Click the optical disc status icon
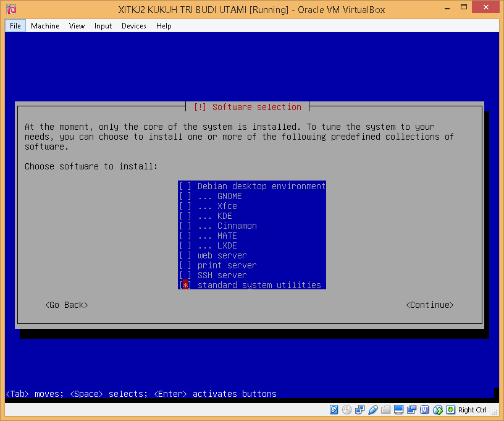504x421 pixels. coord(347,410)
